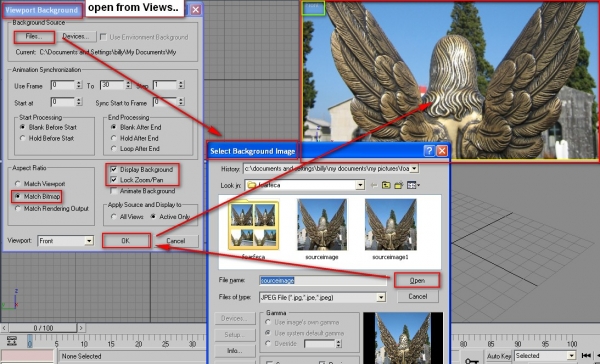
Task: Open the Files of type dropdown
Action: tap(381, 297)
